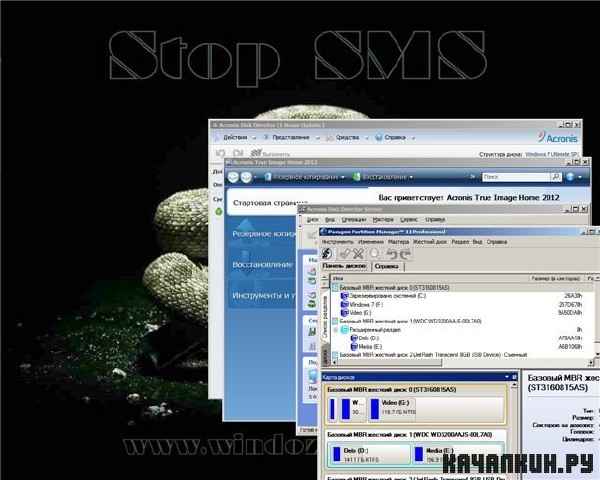The image size is (600, 480).
Task: Click the Discard X icon in Paragon toolbar
Action: (x=358, y=253)
